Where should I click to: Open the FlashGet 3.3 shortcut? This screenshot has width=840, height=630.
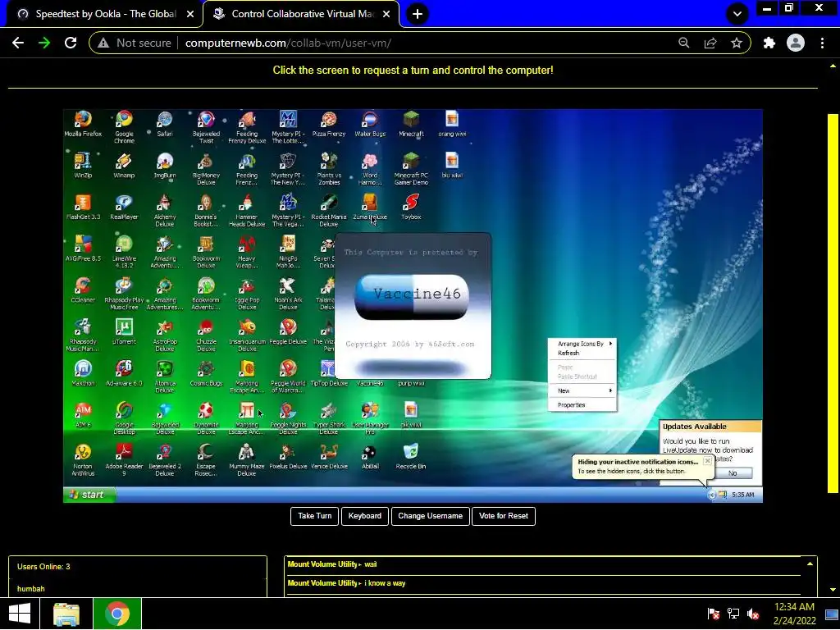point(83,206)
